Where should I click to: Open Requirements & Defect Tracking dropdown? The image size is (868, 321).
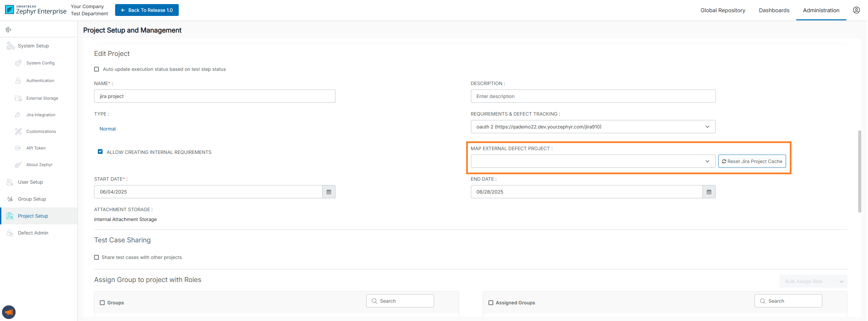coord(592,127)
